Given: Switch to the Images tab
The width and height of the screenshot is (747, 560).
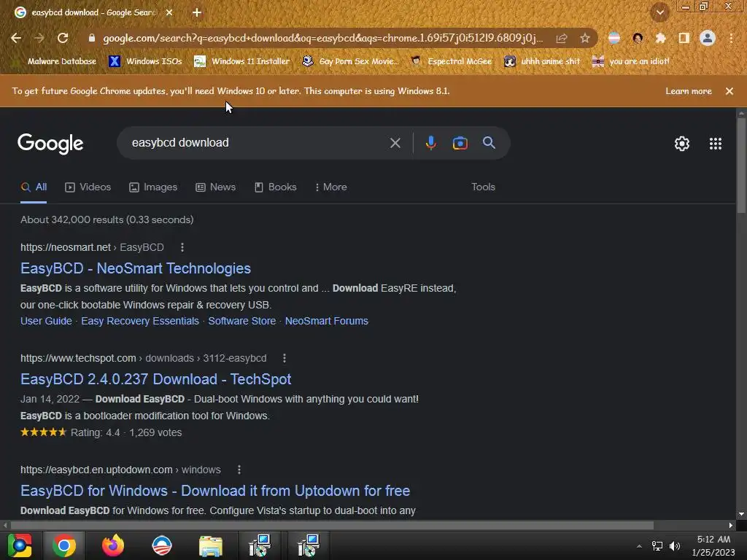Looking at the screenshot, I should point(153,187).
